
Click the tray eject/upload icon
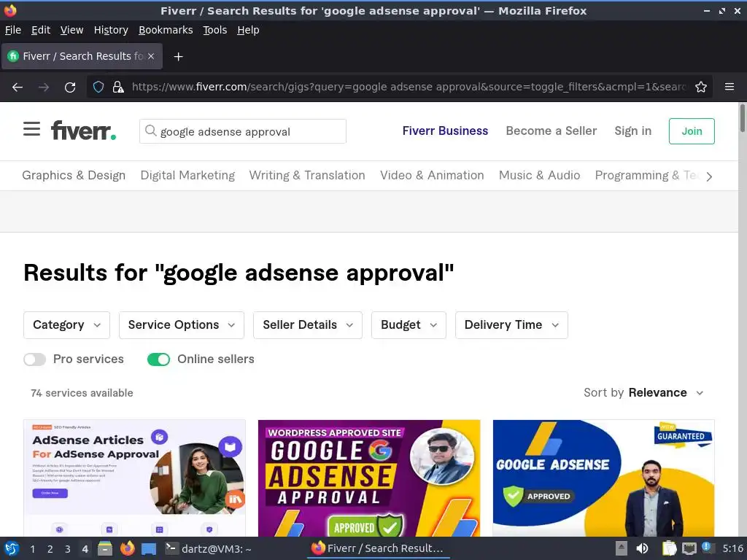622,548
